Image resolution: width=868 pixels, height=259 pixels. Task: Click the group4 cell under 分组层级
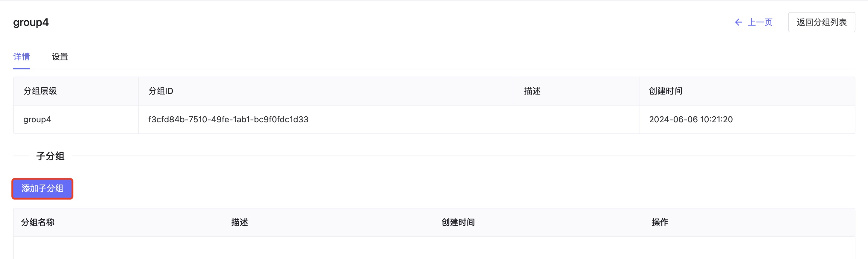pyautogui.click(x=37, y=119)
